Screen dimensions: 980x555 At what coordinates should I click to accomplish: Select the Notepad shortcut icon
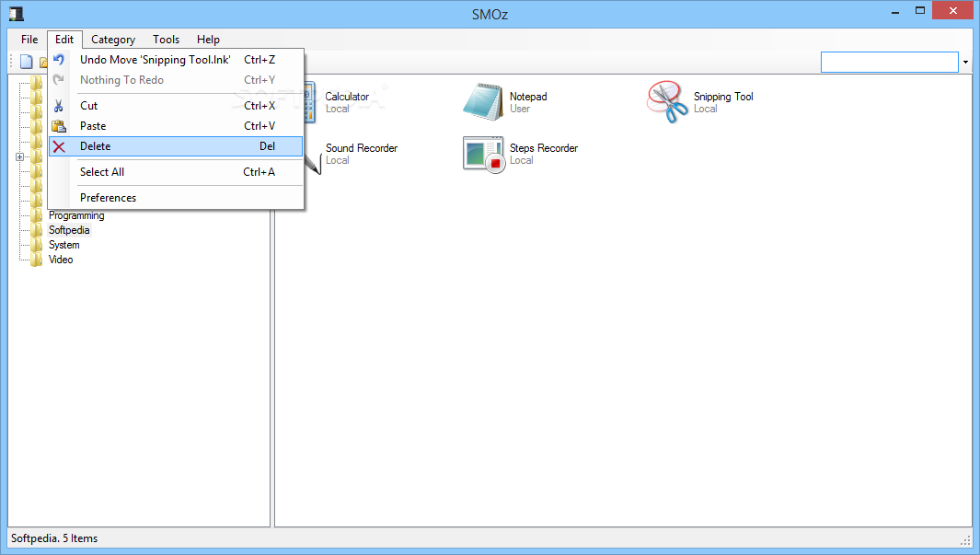point(483,102)
